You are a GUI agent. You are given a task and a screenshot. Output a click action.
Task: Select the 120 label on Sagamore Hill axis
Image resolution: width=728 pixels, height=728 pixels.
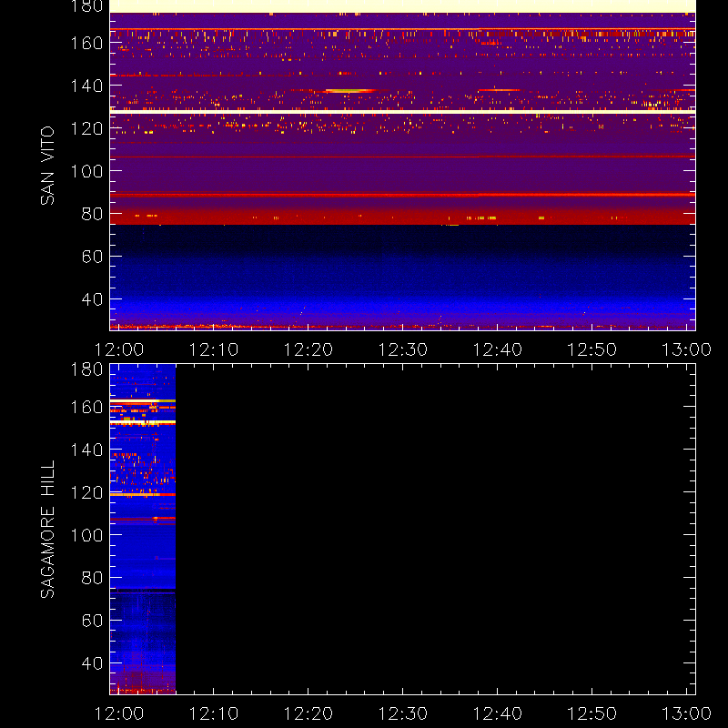[x=86, y=492]
